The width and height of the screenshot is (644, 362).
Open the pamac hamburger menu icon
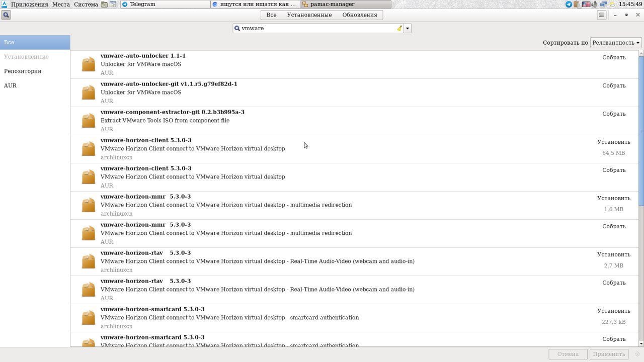[x=601, y=15]
